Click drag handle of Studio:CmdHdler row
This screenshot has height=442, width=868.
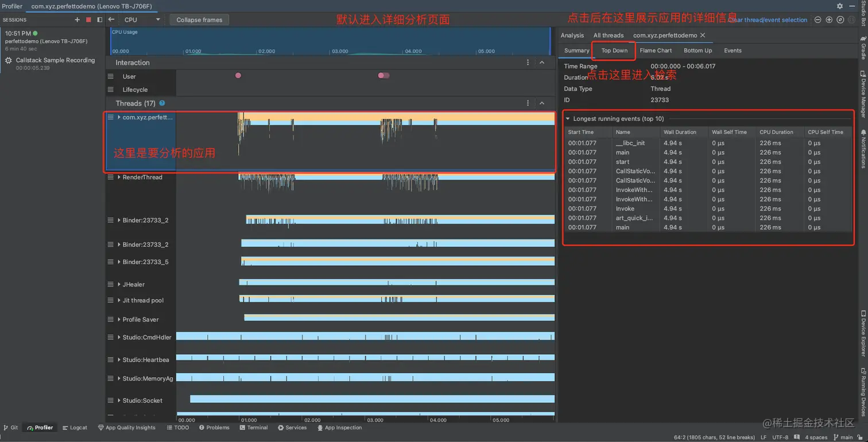click(x=111, y=338)
